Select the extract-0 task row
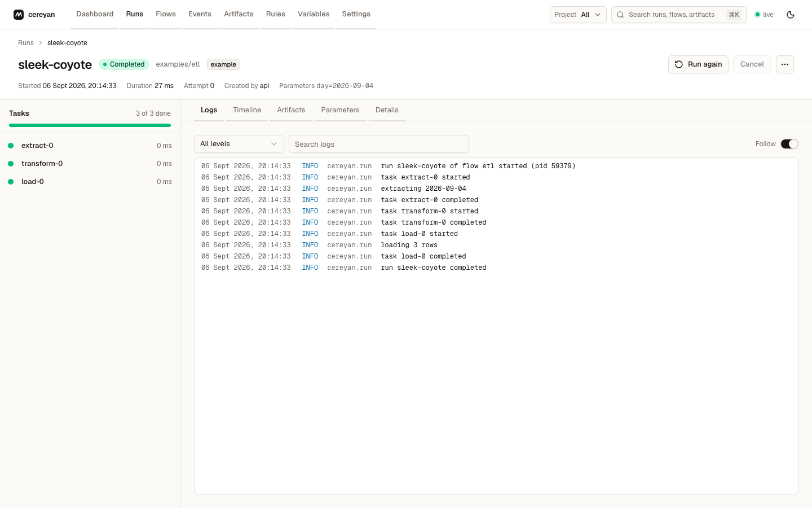The image size is (812, 508). click(x=90, y=146)
